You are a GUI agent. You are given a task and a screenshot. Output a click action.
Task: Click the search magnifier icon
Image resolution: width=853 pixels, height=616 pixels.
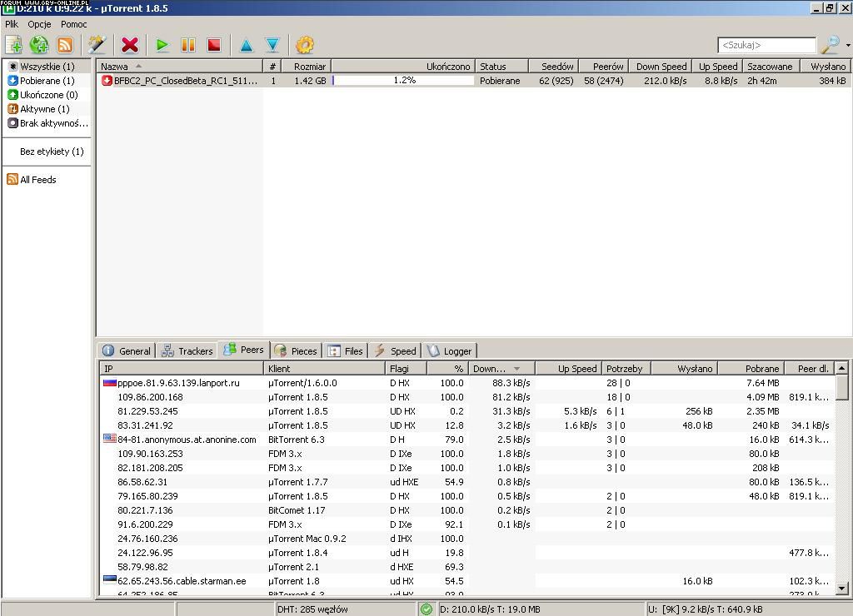(831, 45)
